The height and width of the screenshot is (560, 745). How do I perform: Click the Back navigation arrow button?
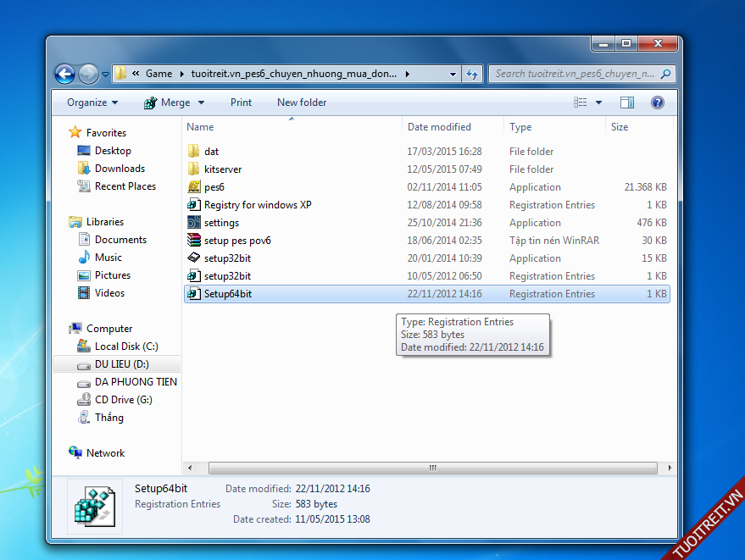(64, 74)
